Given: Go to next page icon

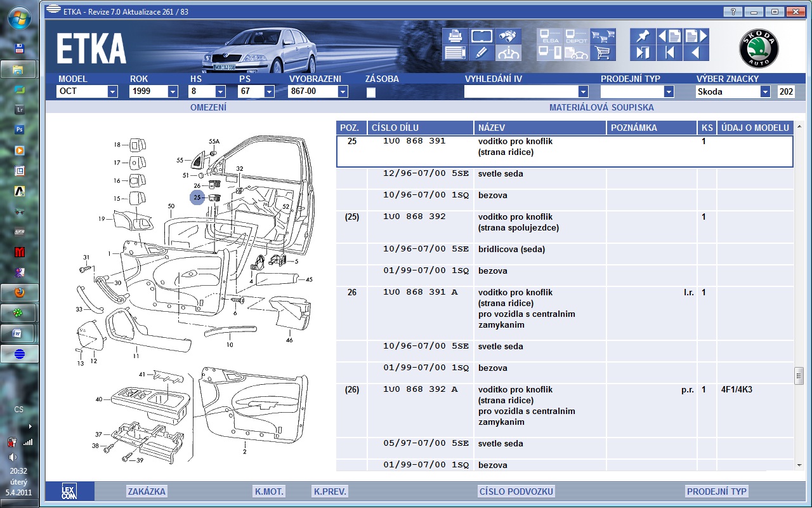Looking at the screenshot, I should coord(695,36).
